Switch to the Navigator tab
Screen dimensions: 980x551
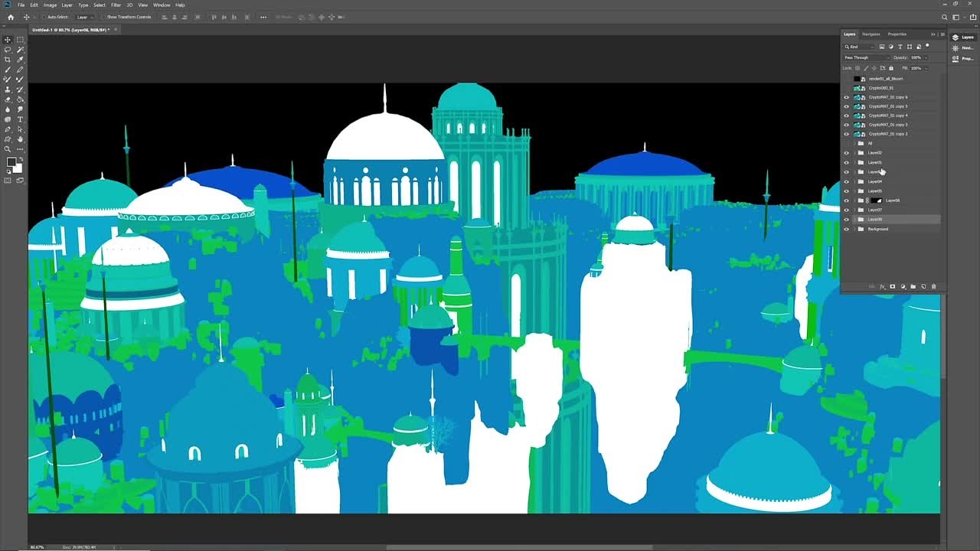click(x=871, y=34)
